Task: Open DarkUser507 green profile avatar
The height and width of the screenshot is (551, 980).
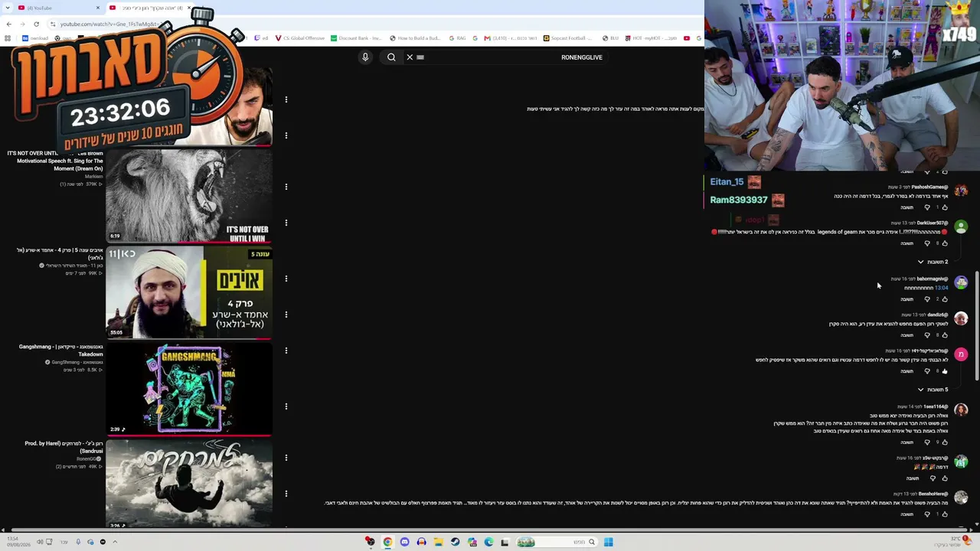Action: click(961, 227)
